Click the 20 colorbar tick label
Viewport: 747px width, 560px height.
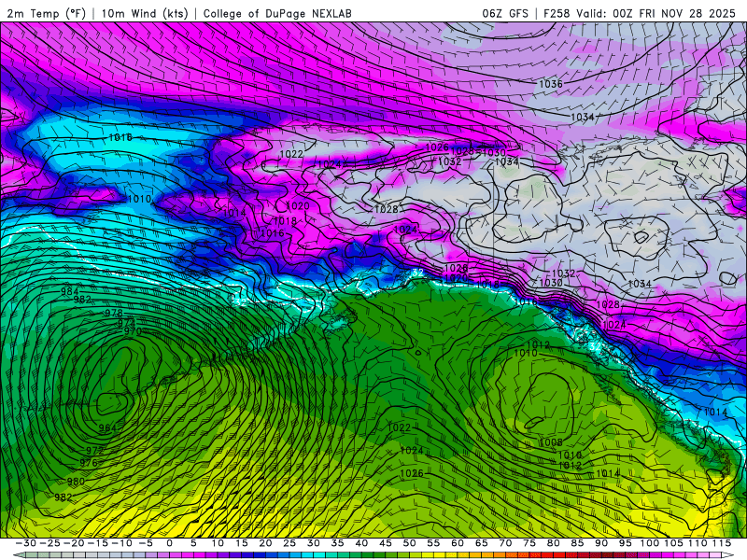tap(265, 543)
